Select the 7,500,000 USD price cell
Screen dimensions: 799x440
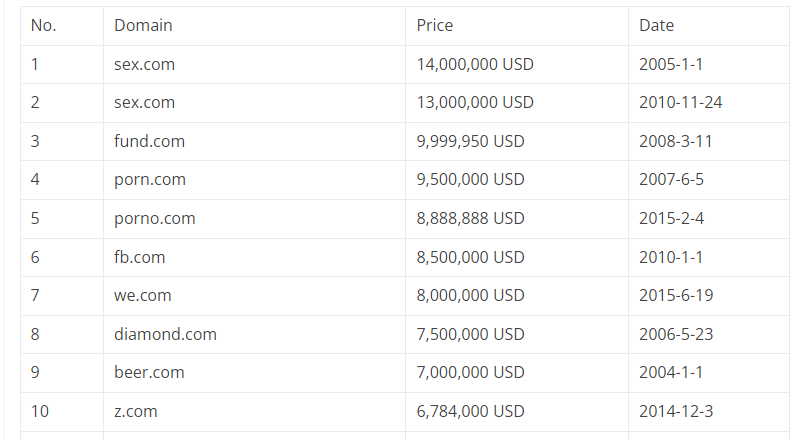(470, 334)
